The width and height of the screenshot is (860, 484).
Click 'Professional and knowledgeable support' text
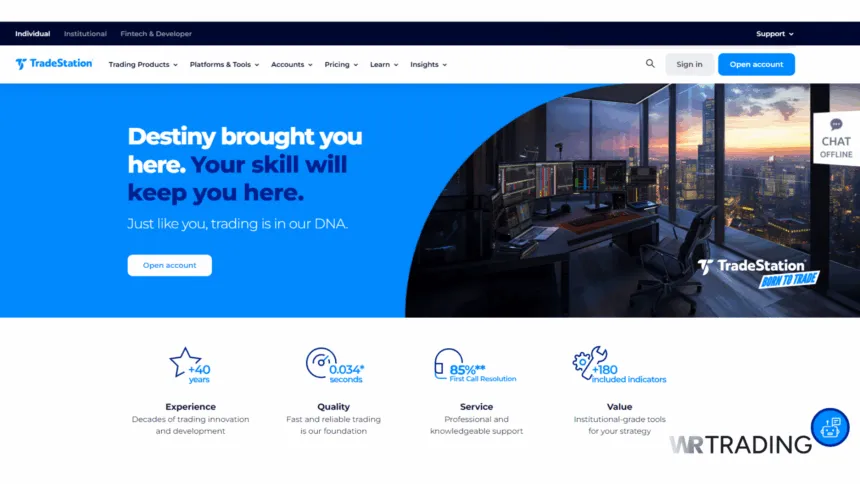click(x=476, y=425)
